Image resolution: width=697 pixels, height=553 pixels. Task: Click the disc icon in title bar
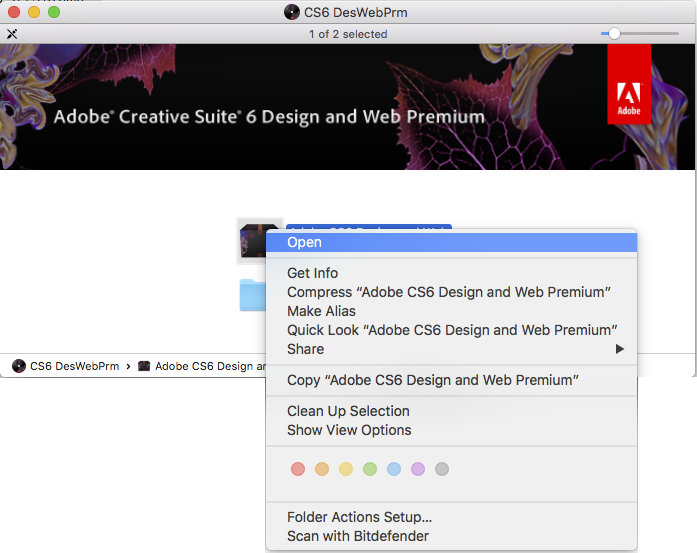pos(292,12)
